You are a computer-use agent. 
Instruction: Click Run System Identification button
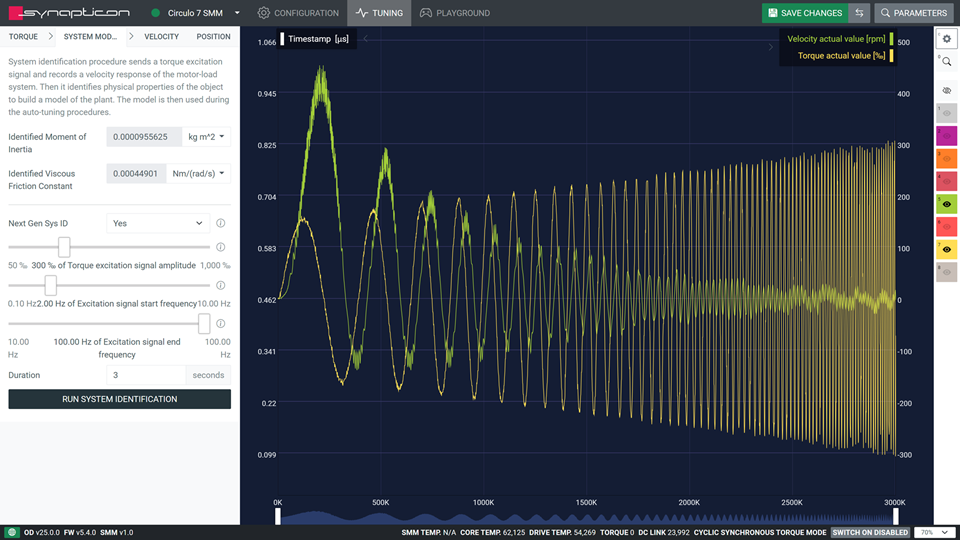[119, 399]
